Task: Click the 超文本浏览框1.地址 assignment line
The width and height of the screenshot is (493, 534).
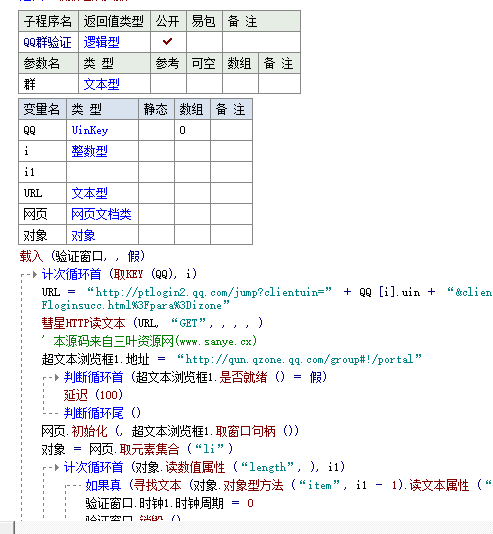Action: [x=232, y=359]
